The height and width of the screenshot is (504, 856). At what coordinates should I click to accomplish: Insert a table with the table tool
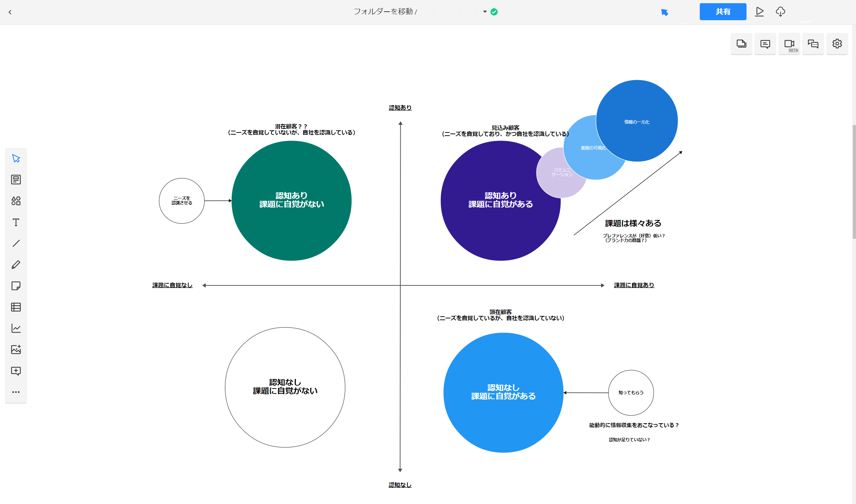[x=16, y=307]
